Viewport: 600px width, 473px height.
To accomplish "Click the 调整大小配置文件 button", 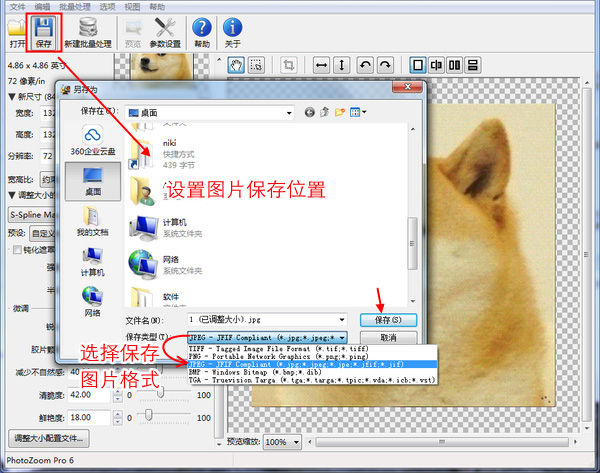I will pyautogui.click(x=49, y=438).
